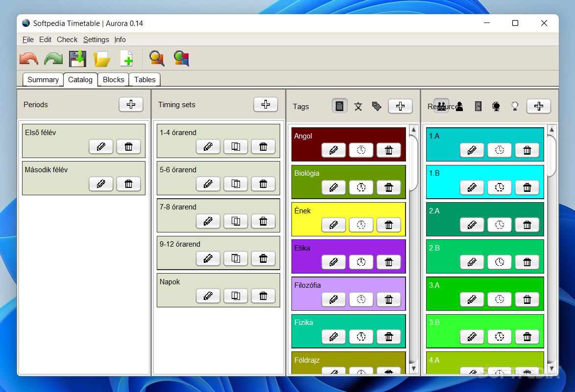
Task: Delete the Második félév period
Action: coord(128,184)
